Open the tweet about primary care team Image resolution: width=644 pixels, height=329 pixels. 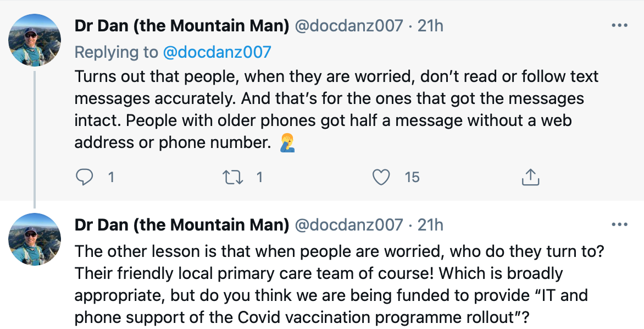[x=330, y=284]
